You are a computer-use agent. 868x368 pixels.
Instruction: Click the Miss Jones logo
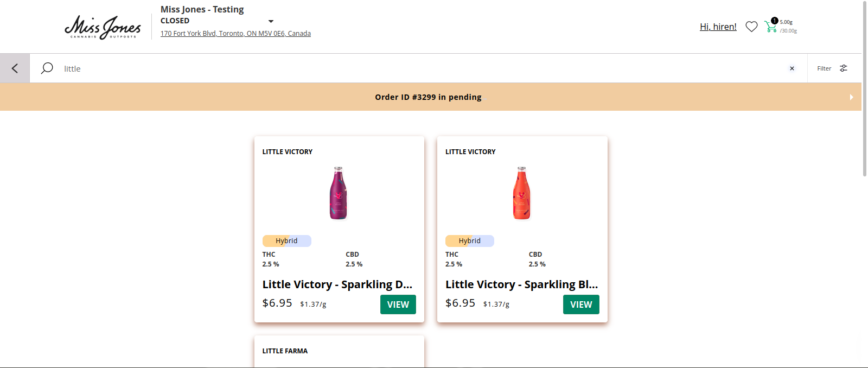[103, 27]
